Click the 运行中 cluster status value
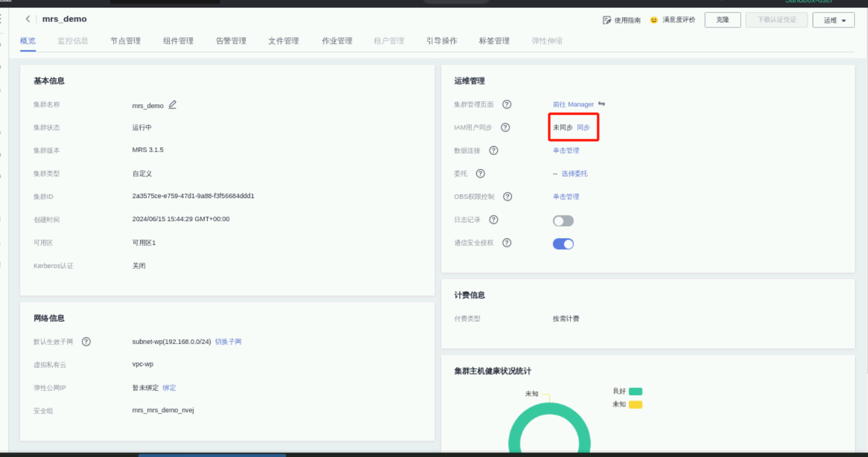 pos(142,127)
